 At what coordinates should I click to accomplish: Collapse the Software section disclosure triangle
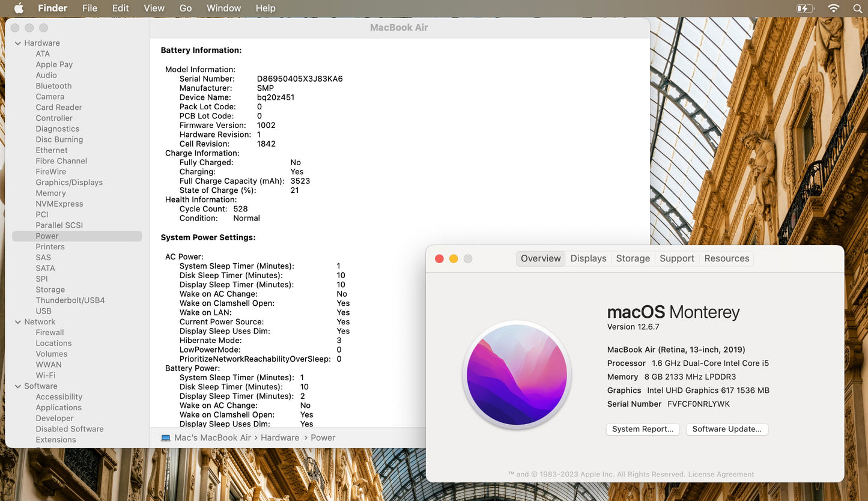(x=17, y=386)
